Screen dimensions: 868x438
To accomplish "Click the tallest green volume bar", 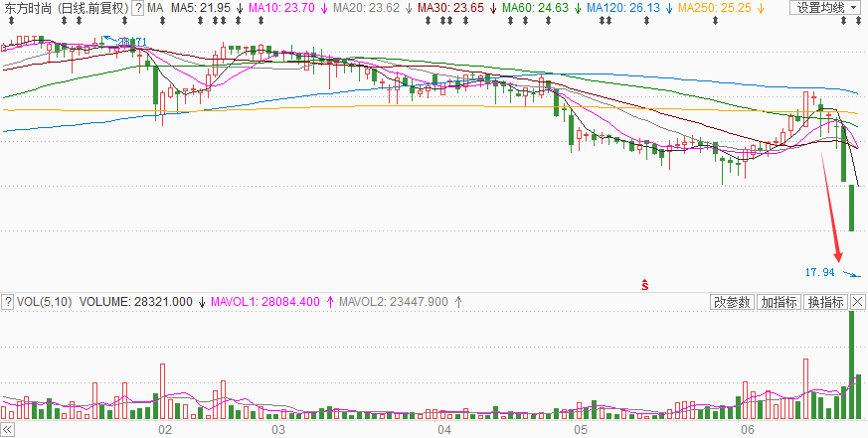I will 851,365.
